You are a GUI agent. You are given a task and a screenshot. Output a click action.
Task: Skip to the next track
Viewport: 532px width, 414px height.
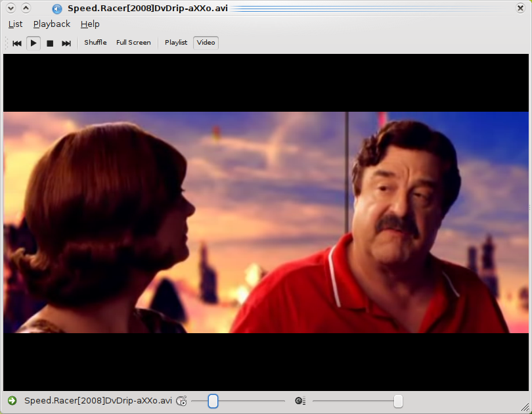pyautogui.click(x=66, y=43)
